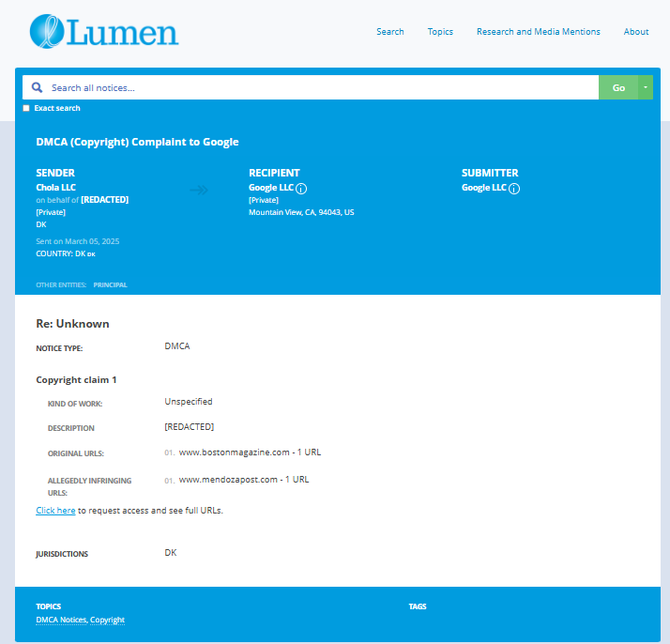Open the About menu item
The width and height of the screenshot is (670, 644).
pos(636,32)
